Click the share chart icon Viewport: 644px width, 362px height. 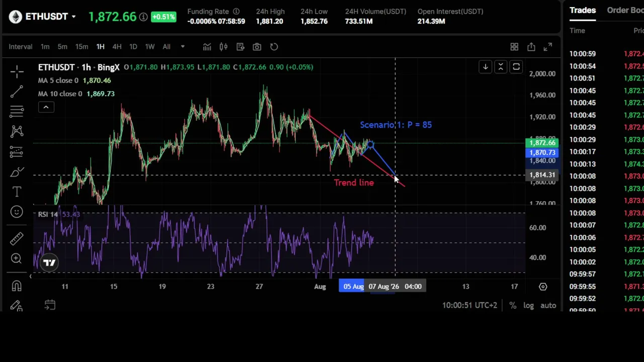(x=531, y=47)
